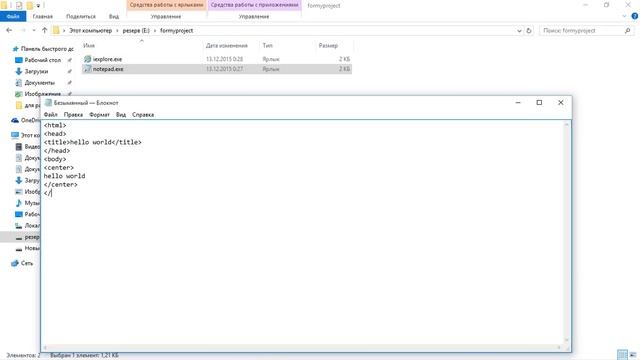Click the hello world text line
This screenshot has height=360, width=640.
tap(64, 176)
